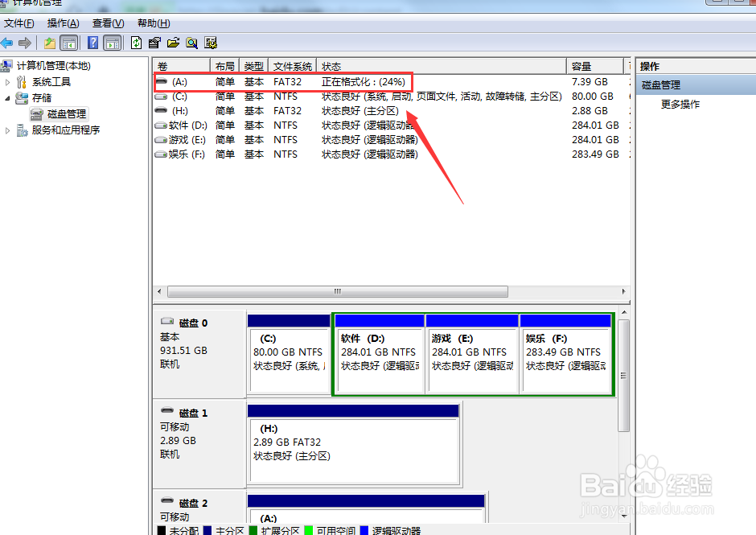The width and height of the screenshot is (756, 535).
Task: Open Help via the blue question mark icon
Action: 93,43
